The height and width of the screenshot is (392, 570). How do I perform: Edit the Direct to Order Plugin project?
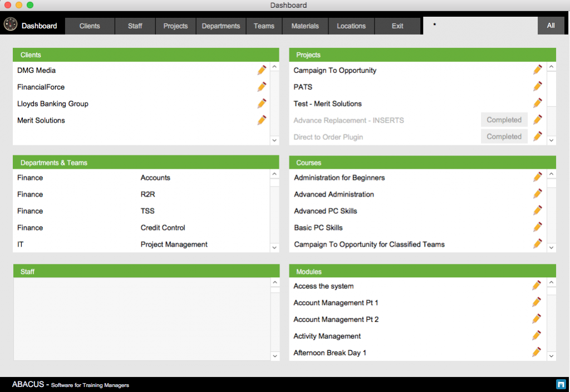pos(538,136)
